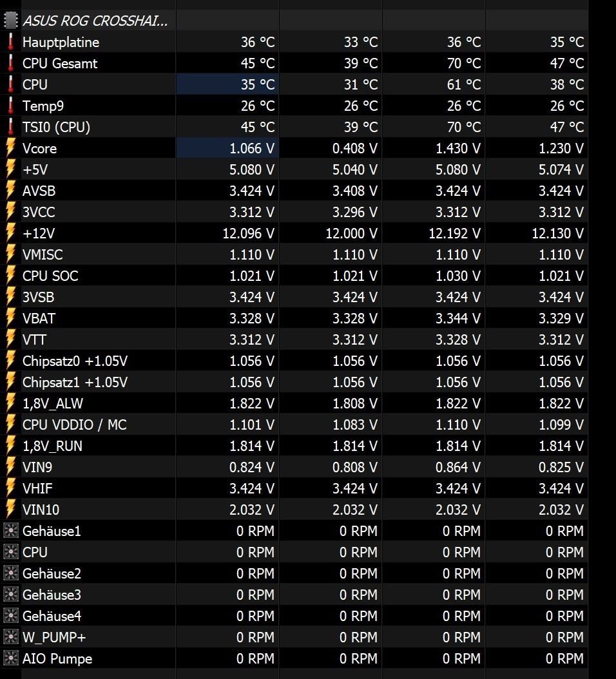The height and width of the screenshot is (679, 616).
Task: Select the thermometer icon for TSI0 (CPU)
Action: click(x=11, y=127)
